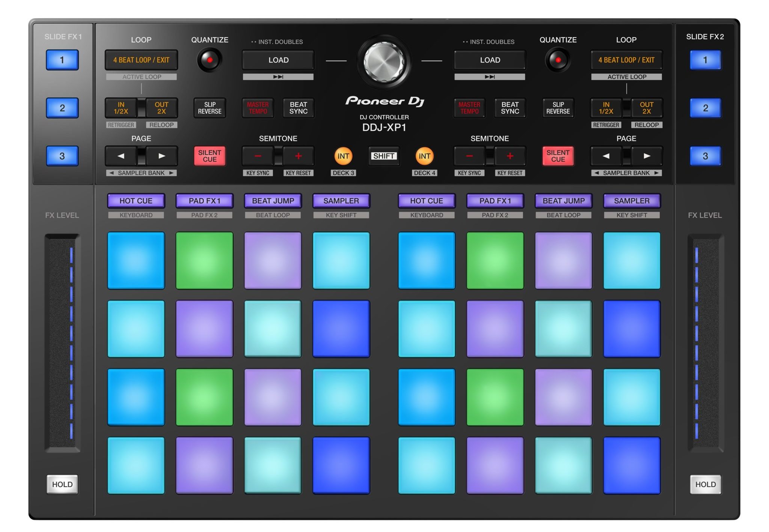769x532 pixels.
Task: Tap right INT button above DECK 4
Action: (425, 156)
